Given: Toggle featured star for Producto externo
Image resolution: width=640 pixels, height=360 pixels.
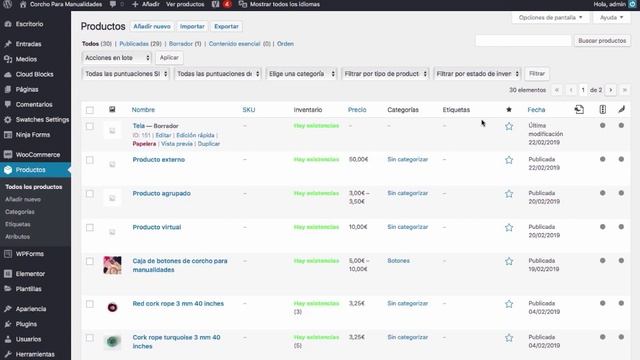Looking at the screenshot, I should click(x=509, y=160).
